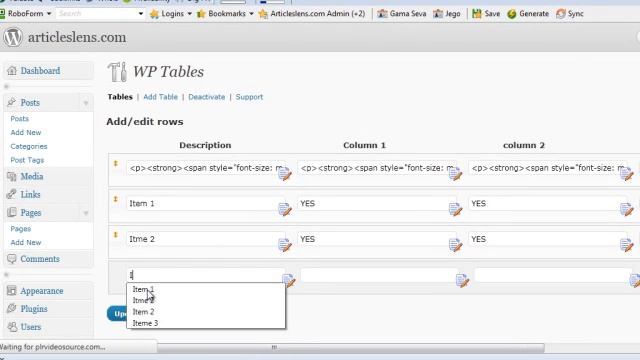Open editor icon for new row Column 1
640x360 pixels.
[462, 280]
